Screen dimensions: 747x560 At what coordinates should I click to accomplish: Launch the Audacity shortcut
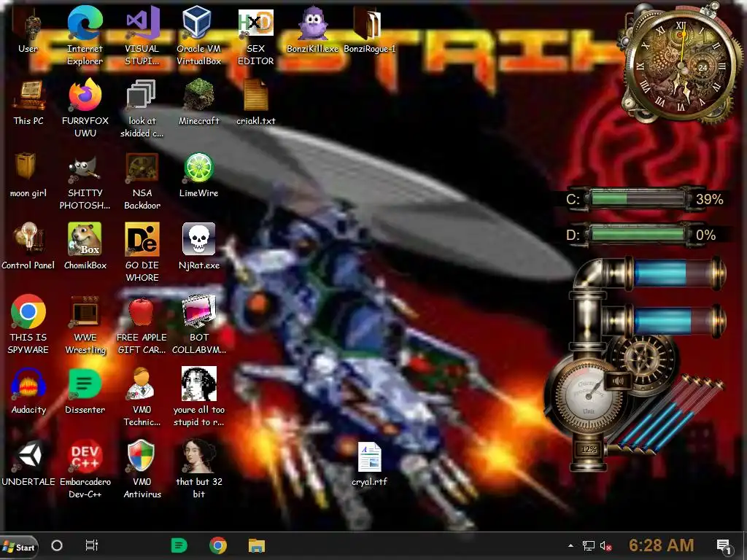click(x=28, y=391)
